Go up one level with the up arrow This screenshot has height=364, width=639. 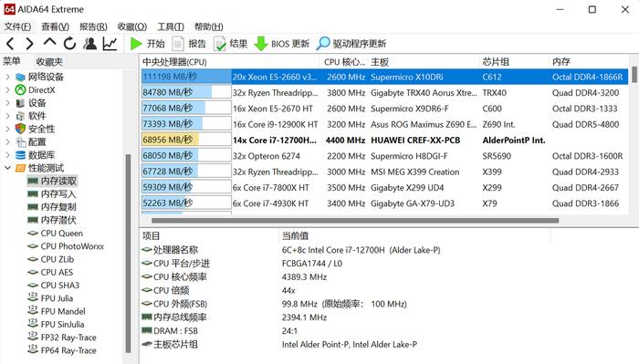click(49, 42)
